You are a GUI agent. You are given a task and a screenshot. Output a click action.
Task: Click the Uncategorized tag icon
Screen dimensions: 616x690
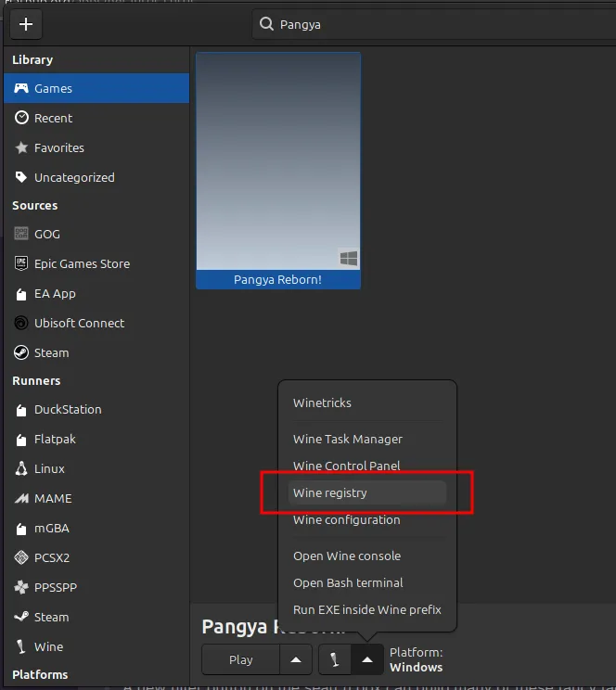(x=21, y=177)
